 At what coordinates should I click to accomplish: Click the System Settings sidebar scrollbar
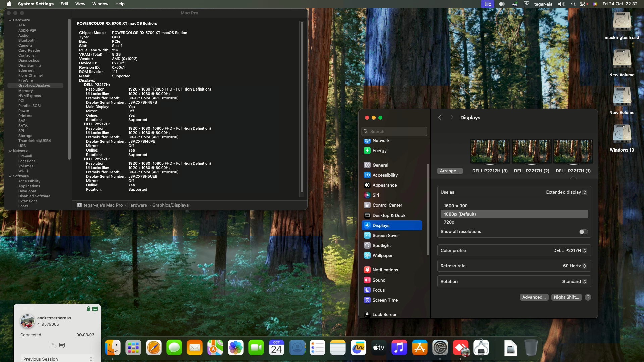click(x=428, y=210)
